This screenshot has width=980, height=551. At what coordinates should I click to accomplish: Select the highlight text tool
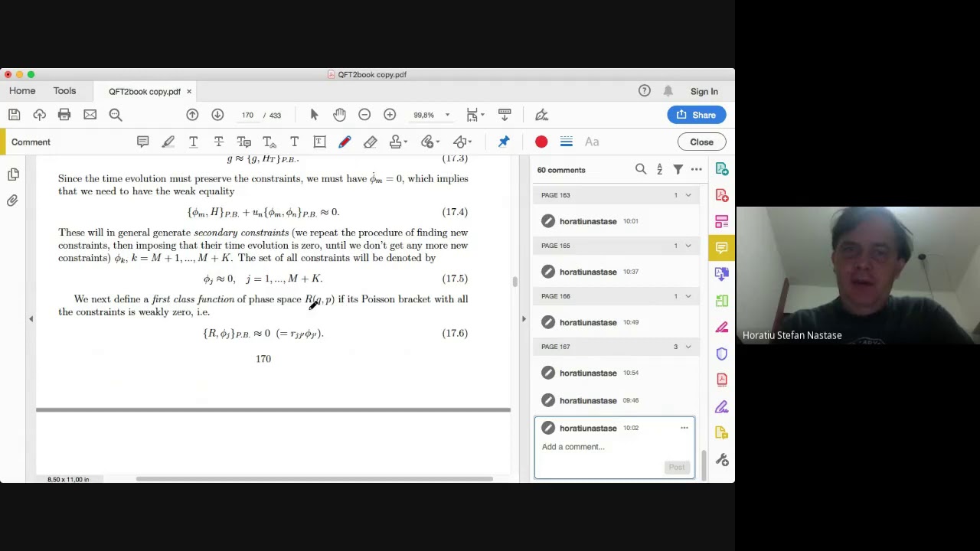[168, 142]
